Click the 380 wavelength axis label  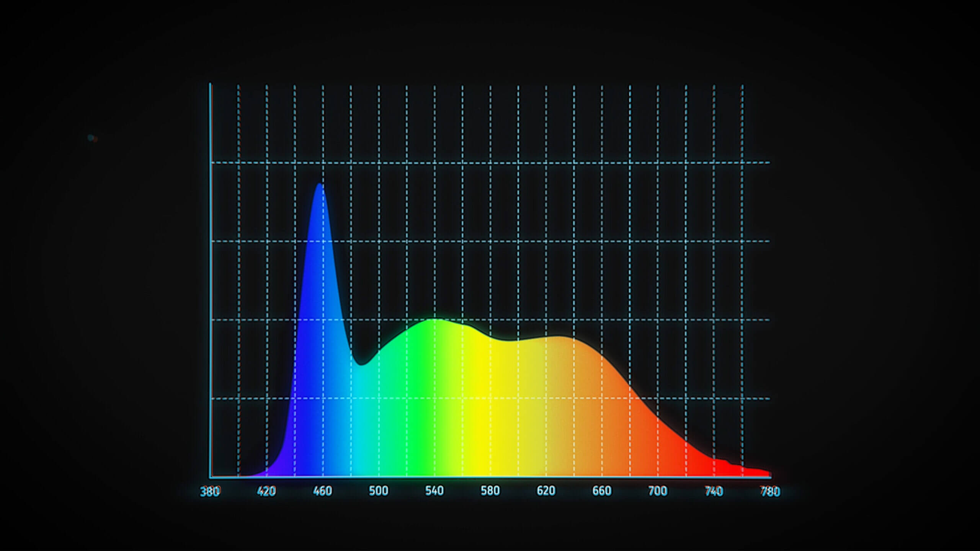click(x=211, y=491)
